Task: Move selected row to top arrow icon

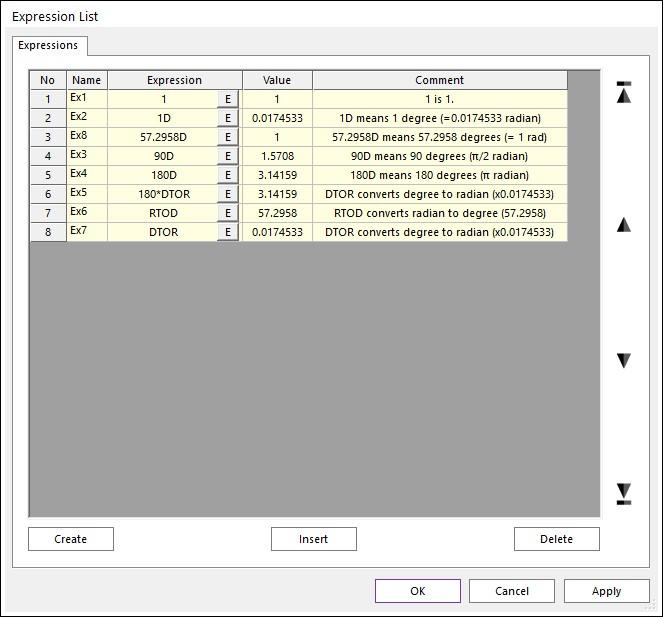Action: pos(624,92)
